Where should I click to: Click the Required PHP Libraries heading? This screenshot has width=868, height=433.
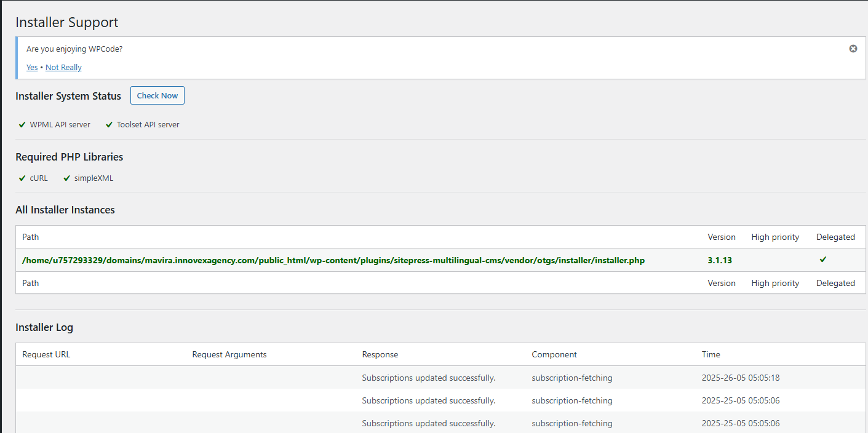pyautogui.click(x=70, y=157)
